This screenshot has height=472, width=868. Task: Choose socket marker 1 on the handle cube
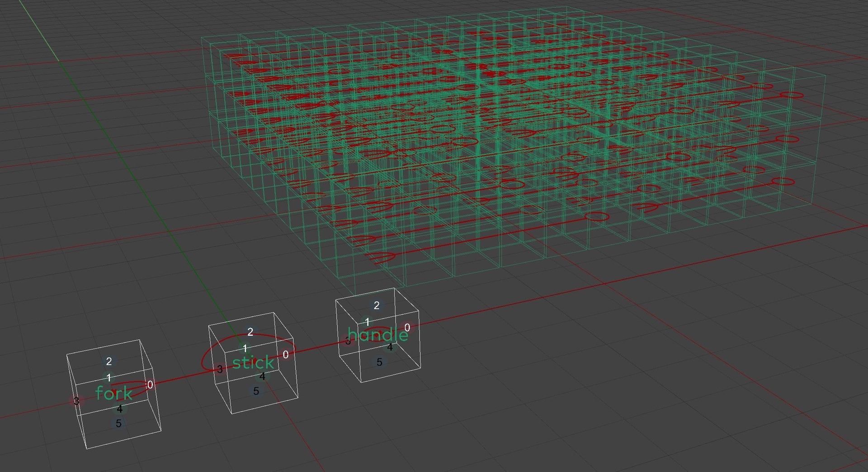tap(367, 322)
